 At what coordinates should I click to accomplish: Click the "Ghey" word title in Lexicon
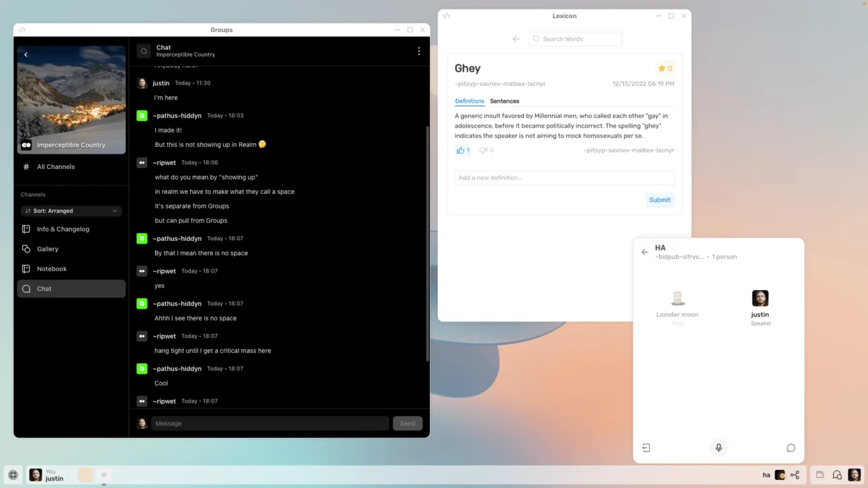[468, 68]
